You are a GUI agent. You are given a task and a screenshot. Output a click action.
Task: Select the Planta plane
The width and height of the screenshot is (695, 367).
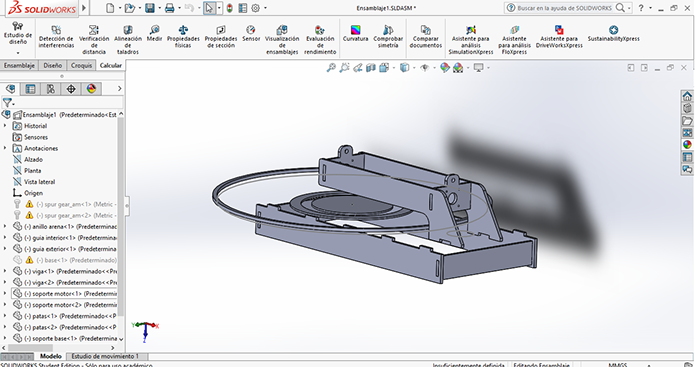(x=32, y=171)
